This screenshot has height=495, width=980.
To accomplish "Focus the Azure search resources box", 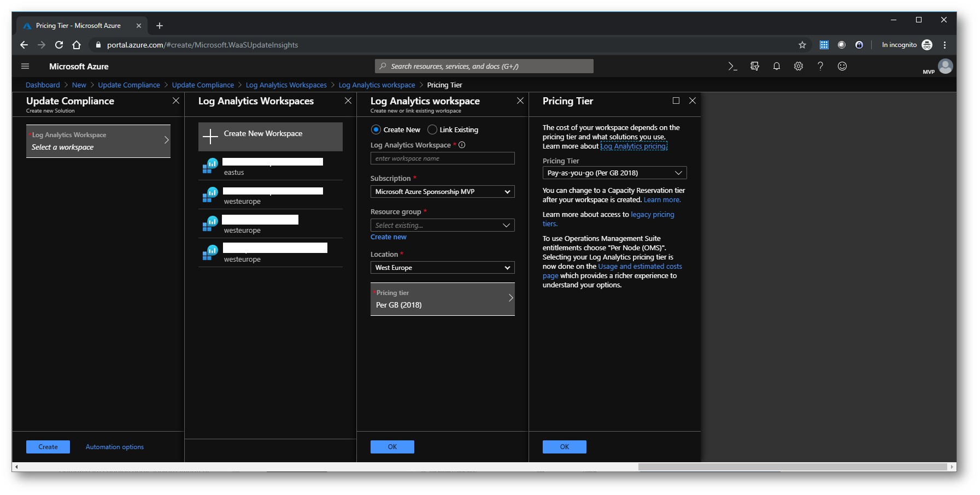I will 484,66.
